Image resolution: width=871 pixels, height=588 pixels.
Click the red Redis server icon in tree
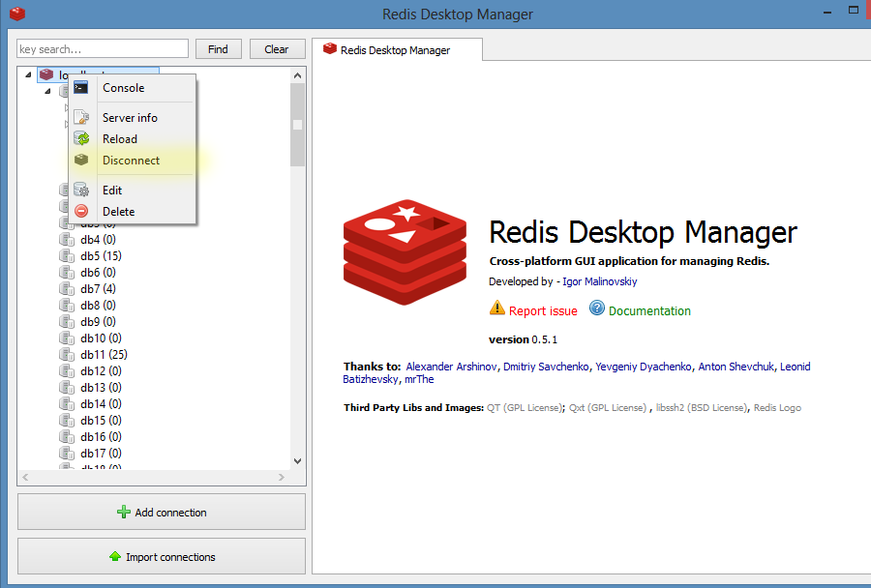point(46,74)
